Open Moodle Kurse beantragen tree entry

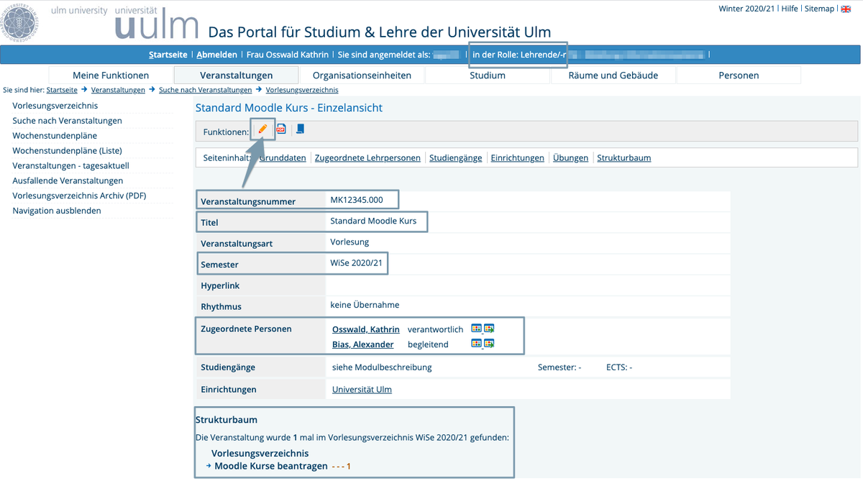(271, 466)
